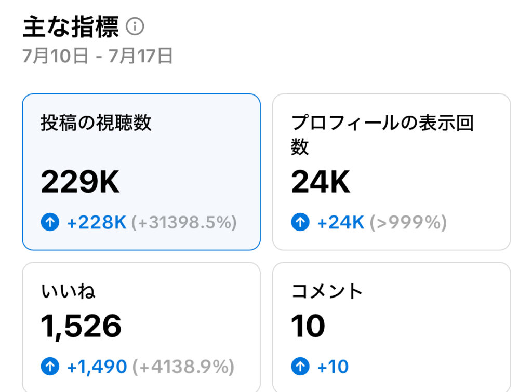The height and width of the screenshot is (392, 532).
Task: Click the comments count 10
Action: (308, 326)
